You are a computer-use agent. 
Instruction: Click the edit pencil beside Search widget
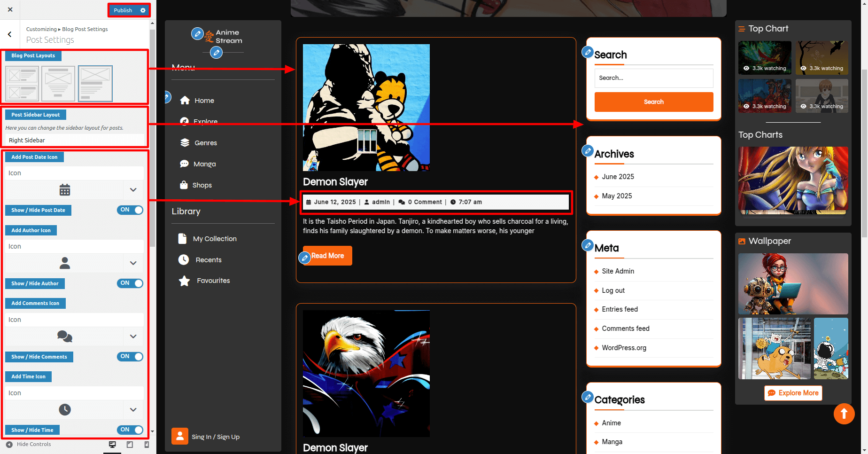(x=588, y=52)
